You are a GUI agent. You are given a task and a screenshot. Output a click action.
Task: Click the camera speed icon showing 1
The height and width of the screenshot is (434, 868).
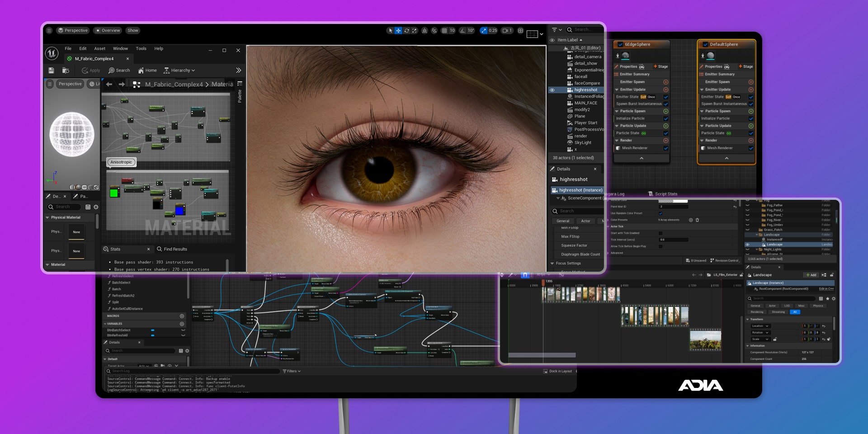507,31
